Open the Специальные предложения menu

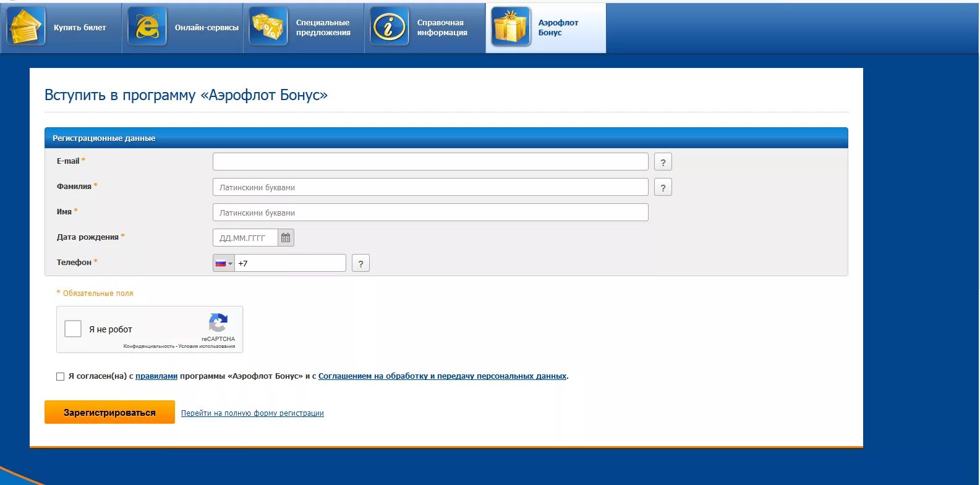[304, 27]
